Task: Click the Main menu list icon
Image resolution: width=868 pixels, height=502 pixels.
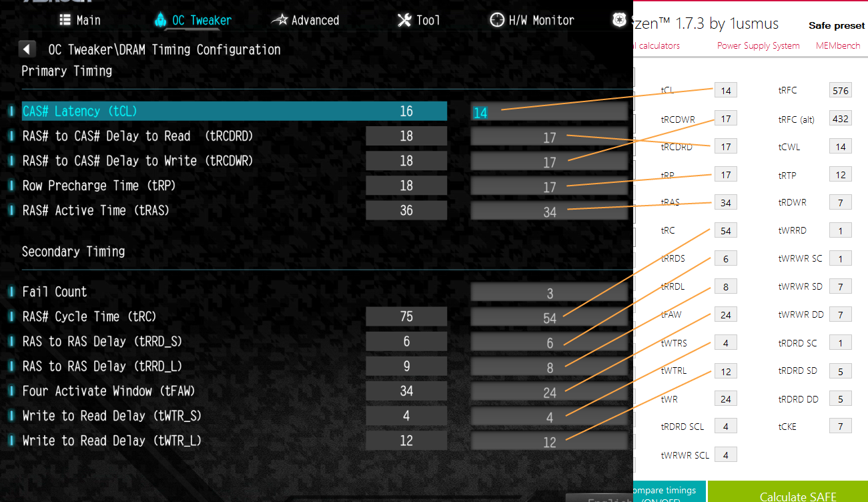Action: click(66, 20)
